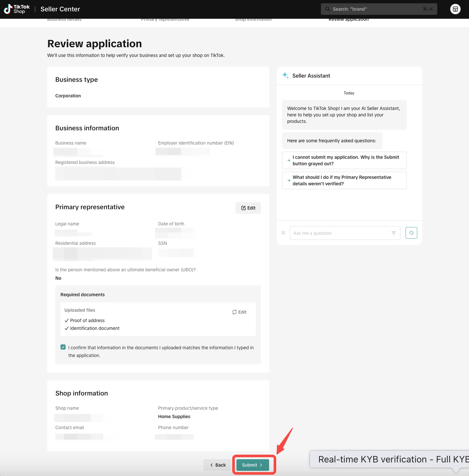469x476 pixels.
Task: Go Back to the previous step
Action: pyautogui.click(x=218, y=465)
